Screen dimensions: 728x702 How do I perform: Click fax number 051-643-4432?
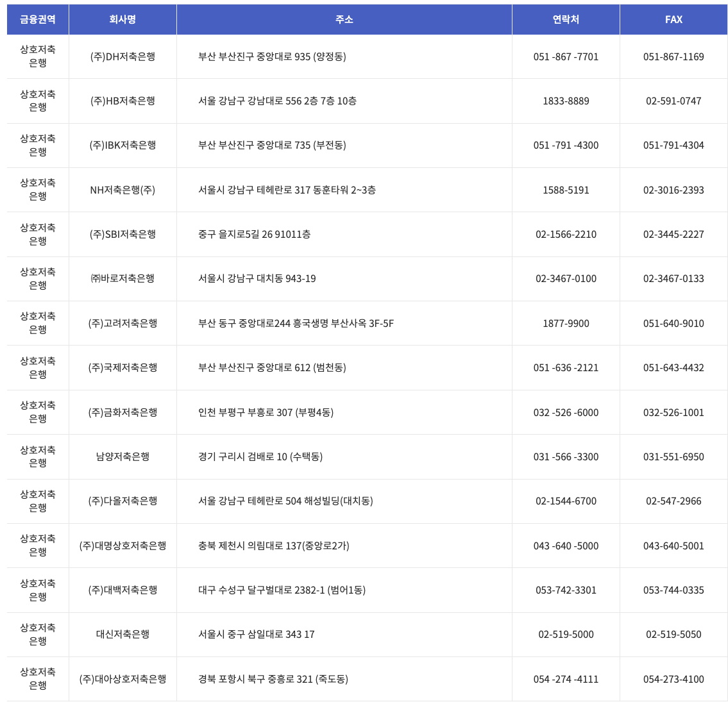point(673,367)
